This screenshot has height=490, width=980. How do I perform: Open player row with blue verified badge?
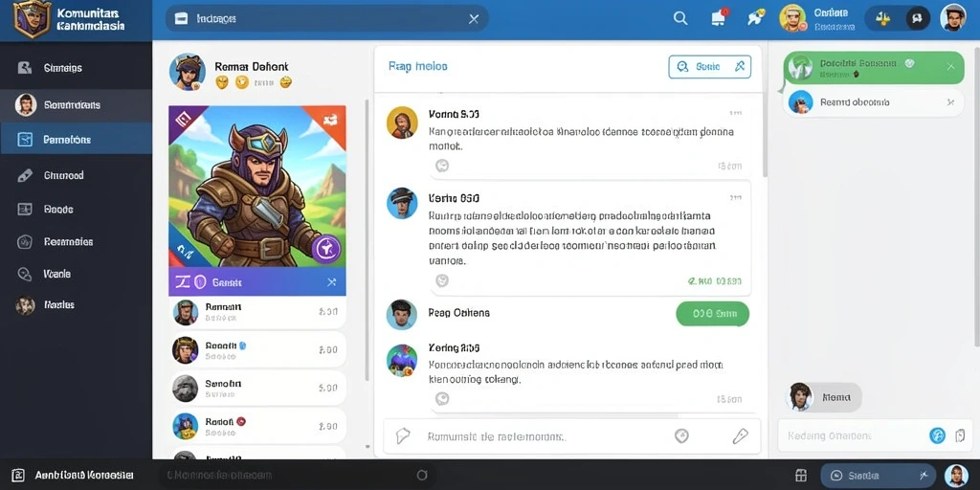point(256,350)
